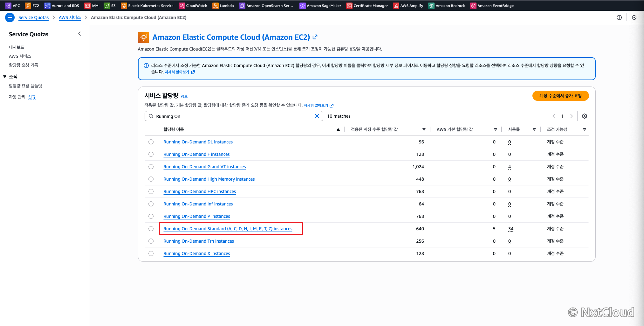Open 자동 관리 in sidebar

17,97
